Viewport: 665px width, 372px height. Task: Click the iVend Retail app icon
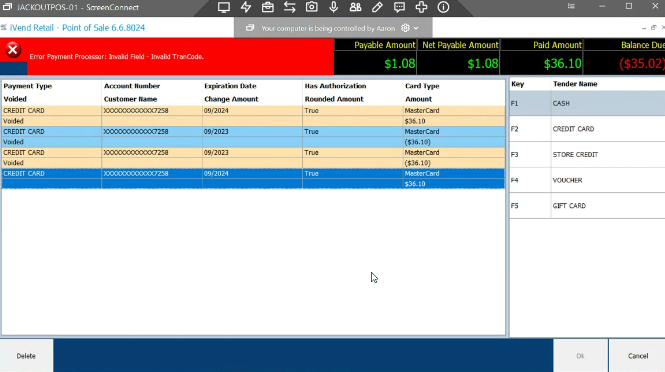click(x=4, y=28)
